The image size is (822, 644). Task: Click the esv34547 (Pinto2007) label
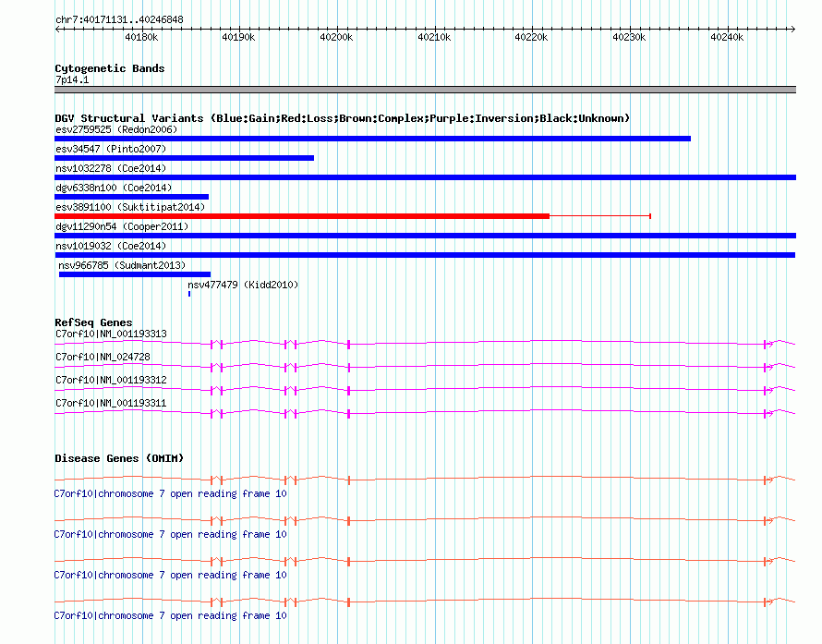coord(111,149)
